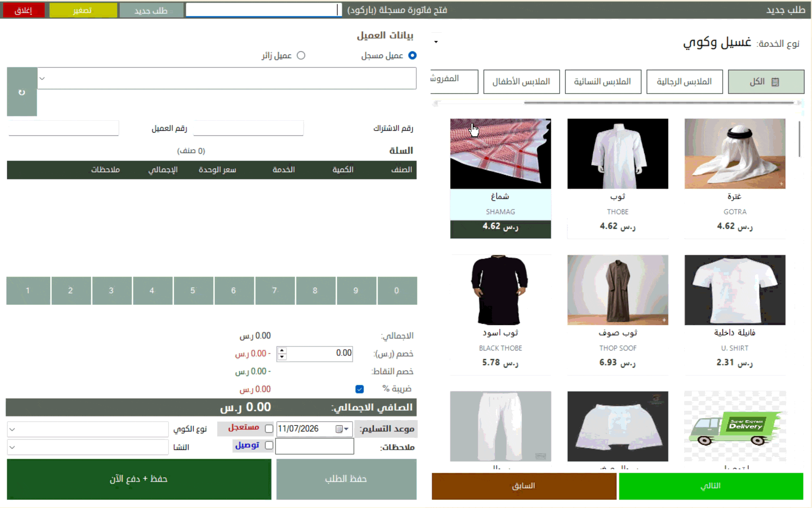Viewport: 812px width, 508px height.
Task: Pick the white trousers product image
Action: [x=500, y=426]
